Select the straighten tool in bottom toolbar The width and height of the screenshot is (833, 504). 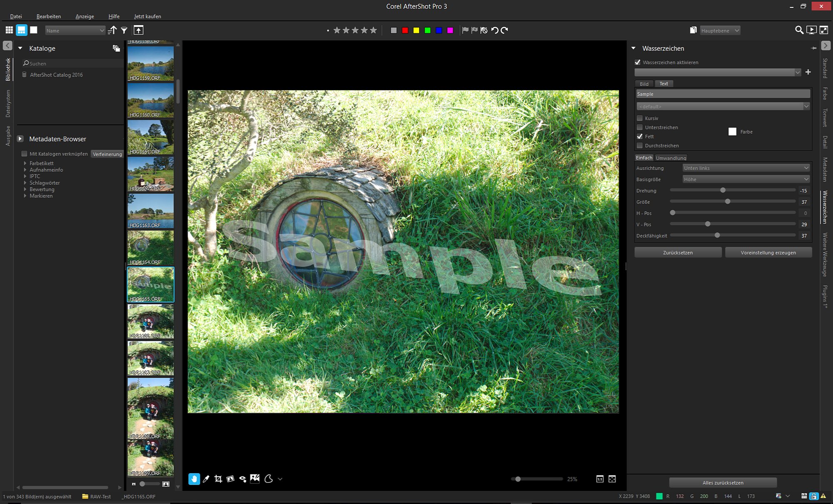pos(230,479)
